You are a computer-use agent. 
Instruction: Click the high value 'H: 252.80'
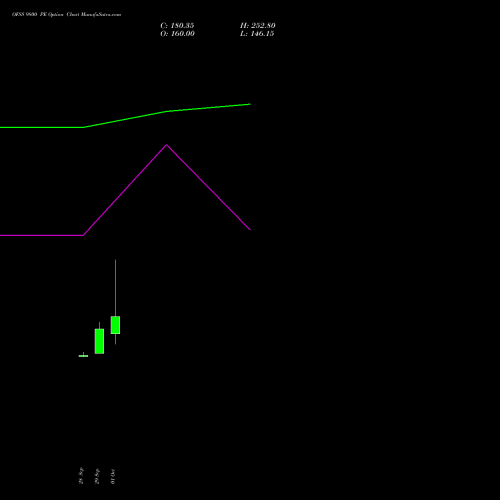[x=258, y=26]
